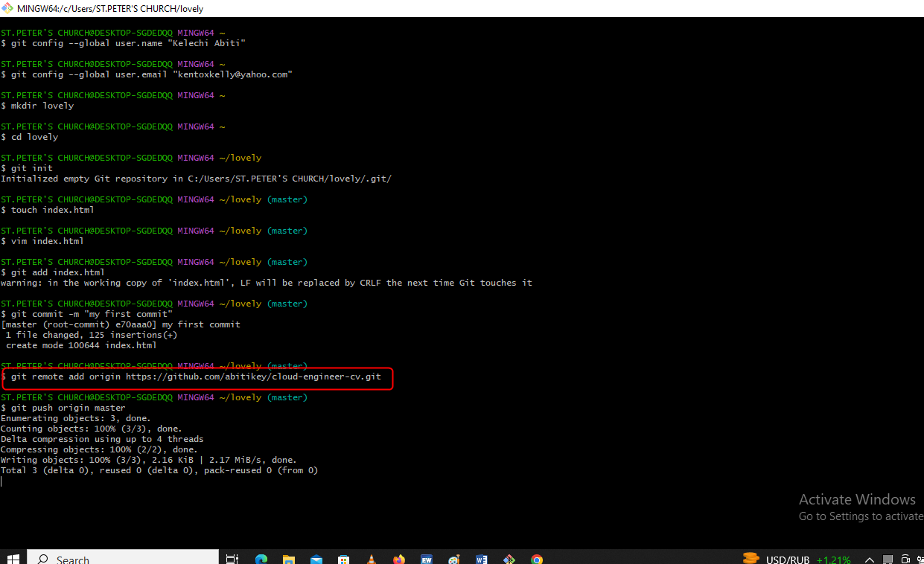Click the window title path text
The image size is (924, 564).
point(110,9)
